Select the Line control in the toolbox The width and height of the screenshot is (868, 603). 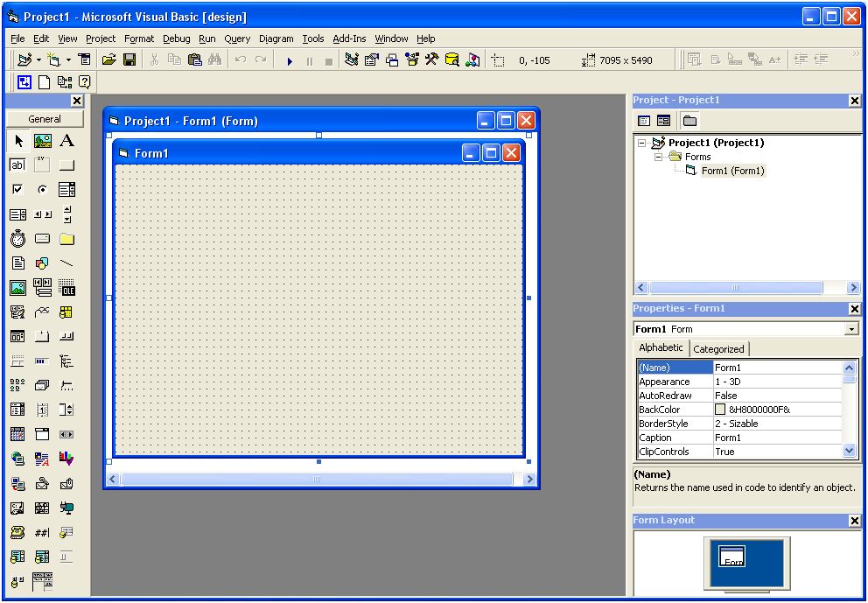pyautogui.click(x=67, y=263)
